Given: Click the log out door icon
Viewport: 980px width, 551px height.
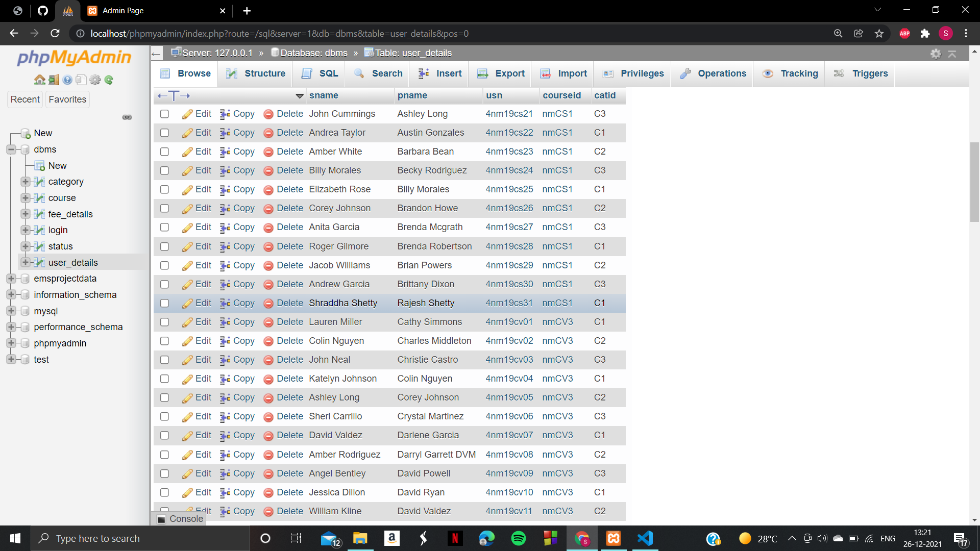Looking at the screenshot, I should (x=54, y=80).
